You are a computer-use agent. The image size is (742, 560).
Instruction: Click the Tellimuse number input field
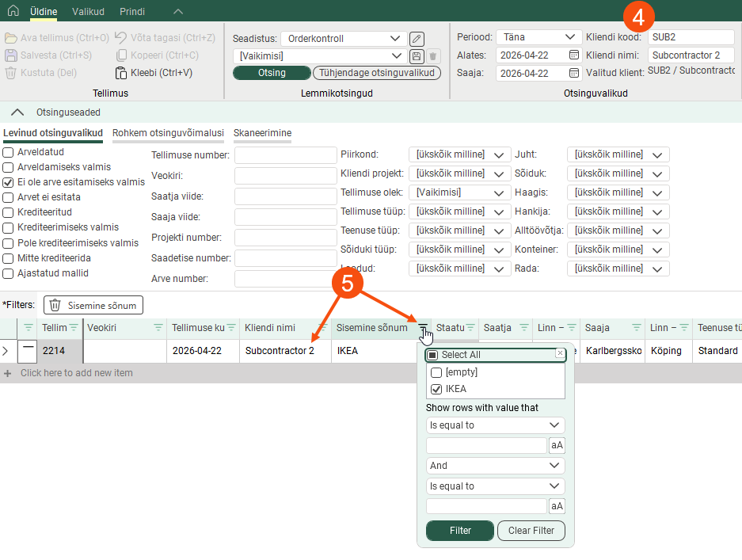286,155
